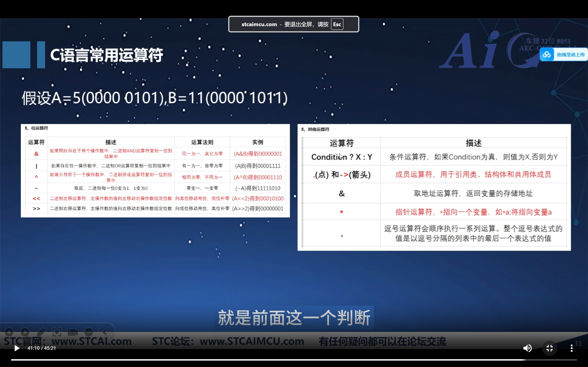Click the ^ operator cell
Image resolution: width=588 pixels, height=367 pixels.
click(x=37, y=177)
